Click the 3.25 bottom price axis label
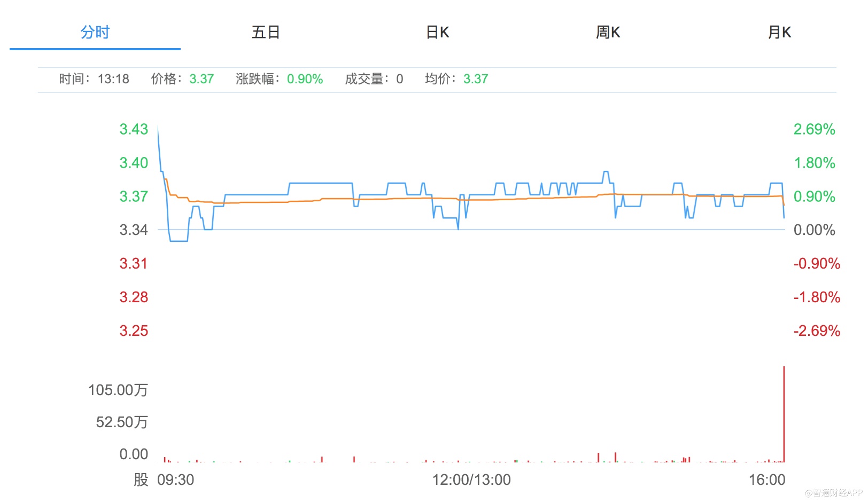This screenshot has height=503, width=868. pos(134,331)
